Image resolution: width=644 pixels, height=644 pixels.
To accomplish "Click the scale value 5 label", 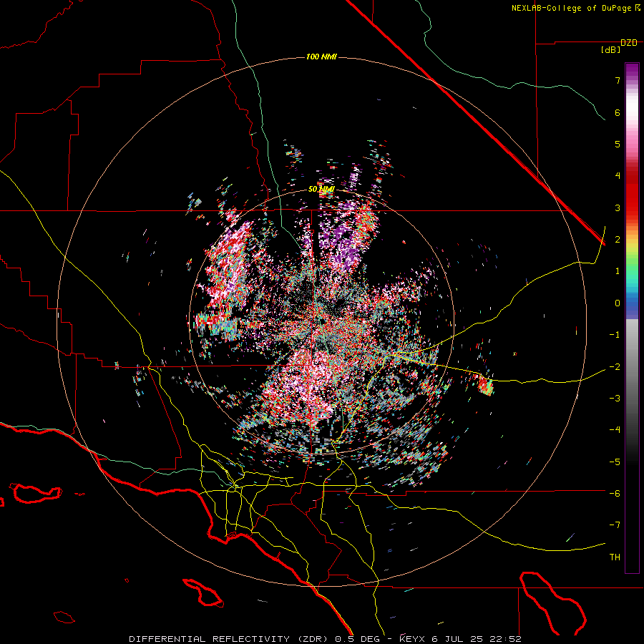I will click(x=618, y=144).
